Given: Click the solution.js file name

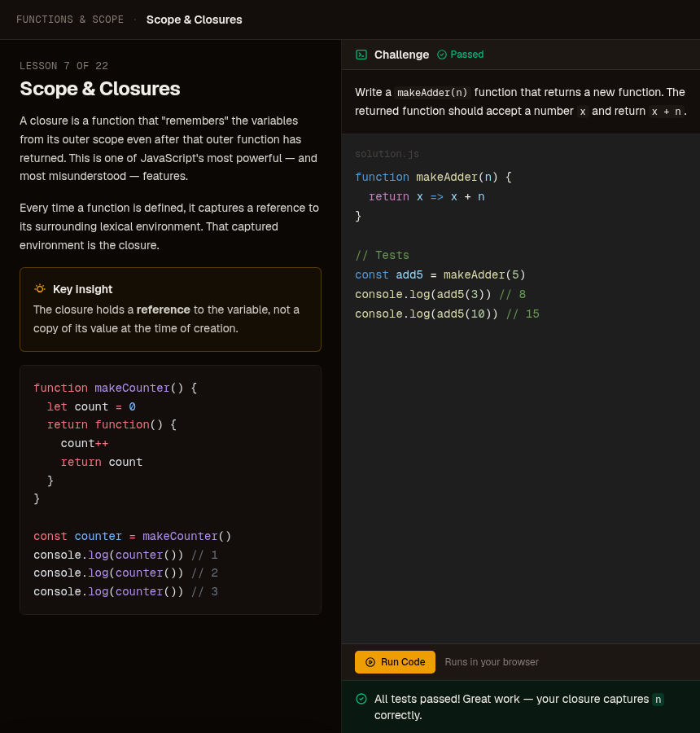Looking at the screenshot, I should coord(387,154).
